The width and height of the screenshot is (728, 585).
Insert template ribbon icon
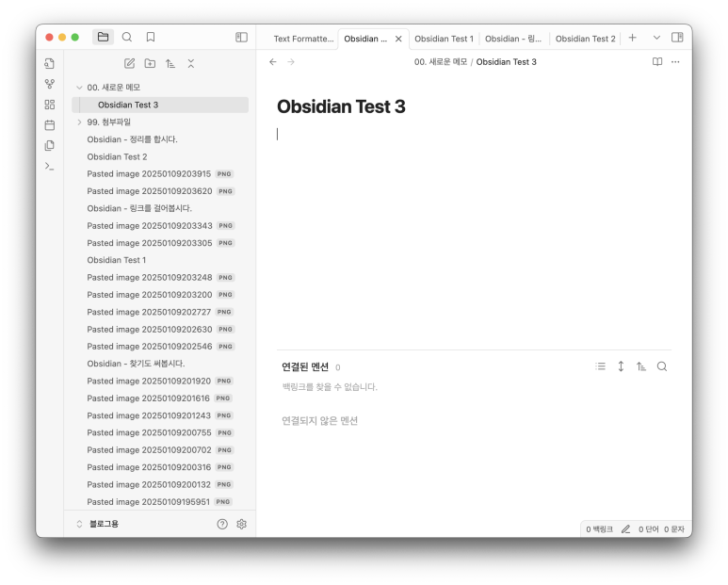click(50, 145)
